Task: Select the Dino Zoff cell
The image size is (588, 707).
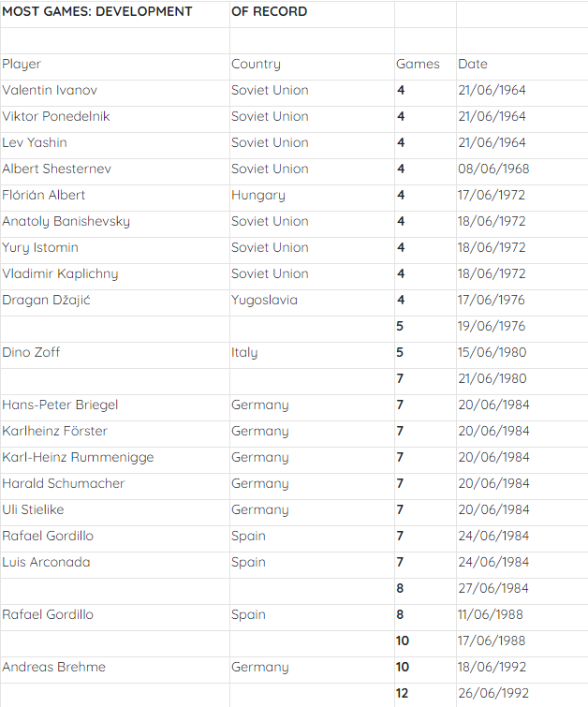Action: point(115,355)
